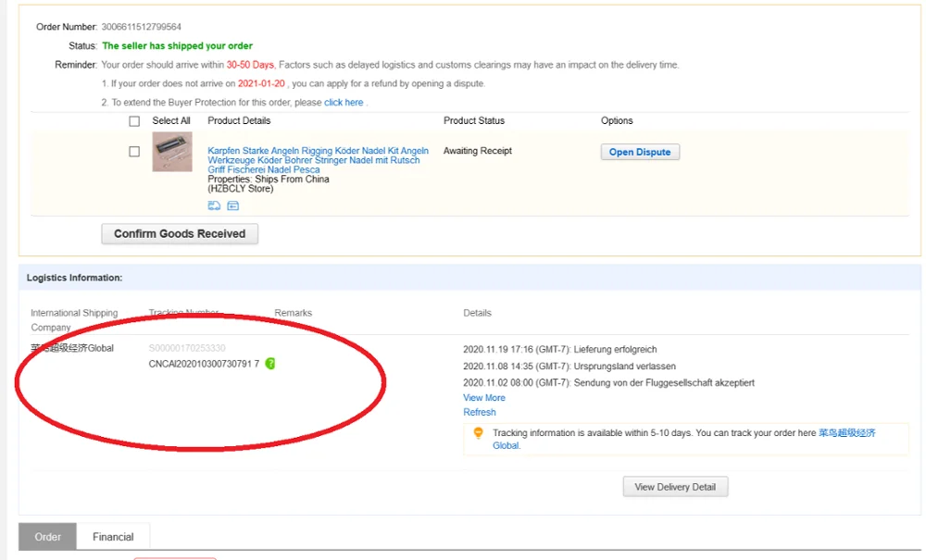
Task: Click the 'Logistics Information:' heading
Action: (74, 278)
